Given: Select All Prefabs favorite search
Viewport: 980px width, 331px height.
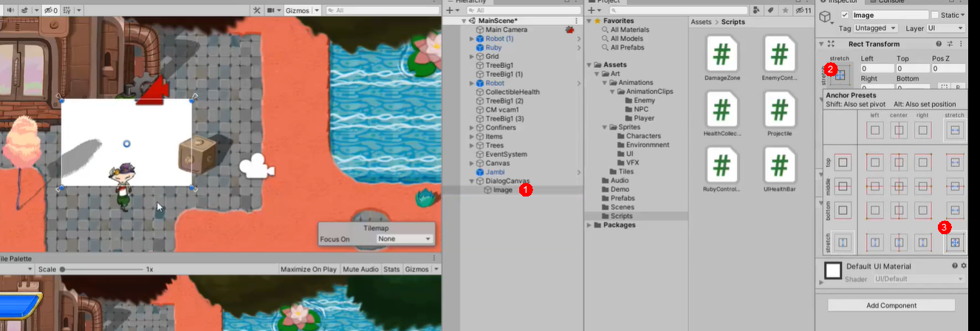Looking at the screenshot, I should point(627,47).
